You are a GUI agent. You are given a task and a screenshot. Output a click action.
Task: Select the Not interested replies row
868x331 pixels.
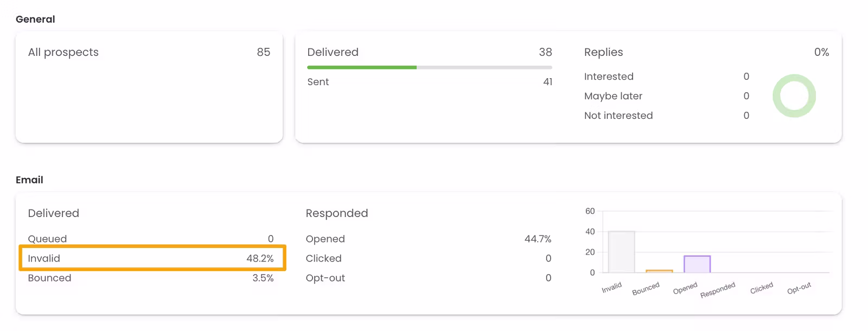tap(666, 116)
